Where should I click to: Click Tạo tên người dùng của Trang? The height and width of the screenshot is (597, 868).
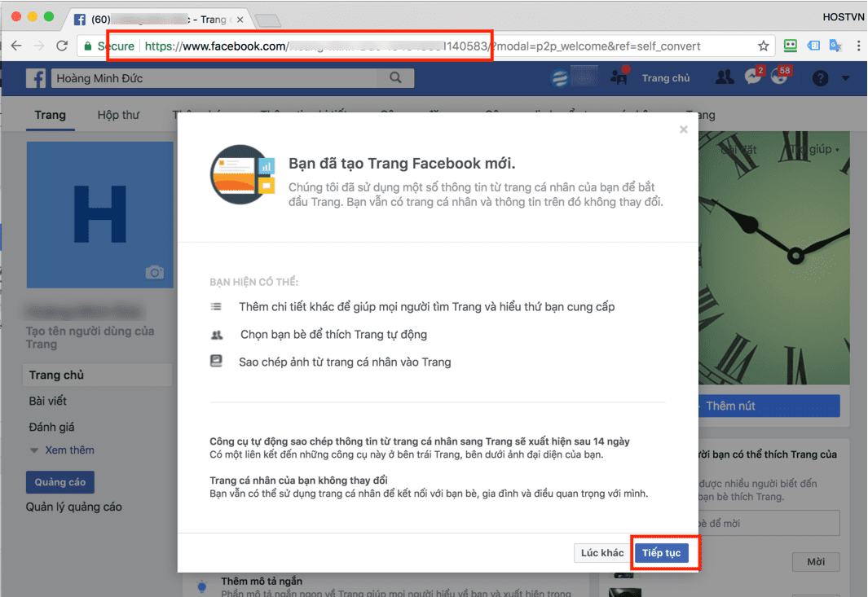[x=90, y=337]
